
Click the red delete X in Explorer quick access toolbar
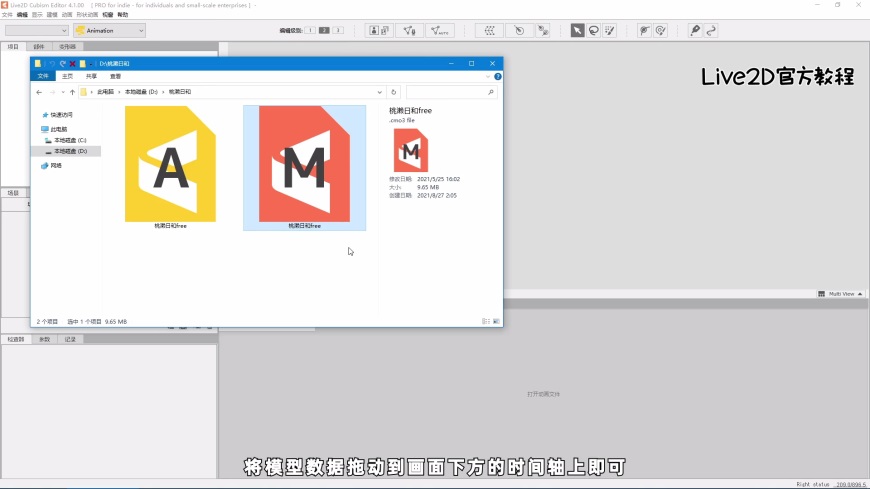pos(72,64)
